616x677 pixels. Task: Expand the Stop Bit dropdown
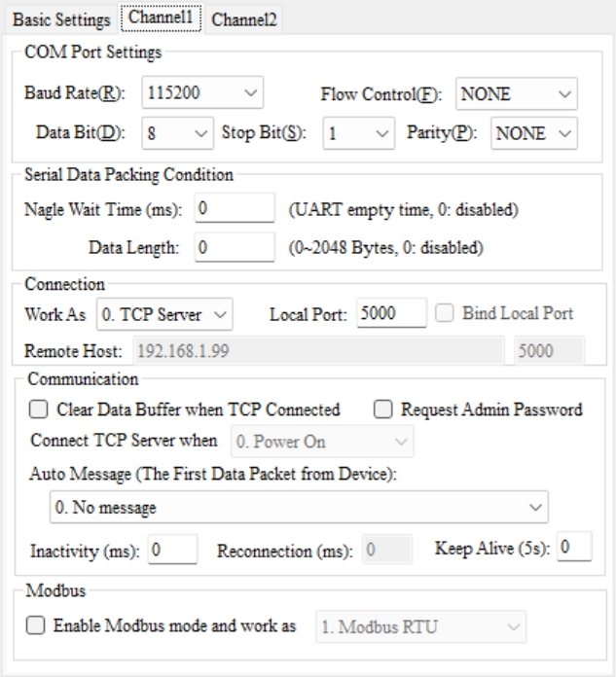(357, 132)
